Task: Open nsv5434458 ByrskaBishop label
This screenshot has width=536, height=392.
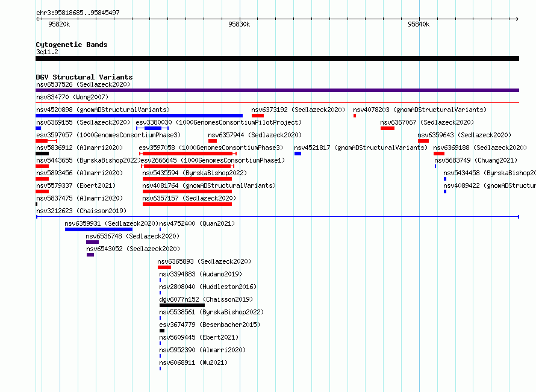Action: pos(490,173)
